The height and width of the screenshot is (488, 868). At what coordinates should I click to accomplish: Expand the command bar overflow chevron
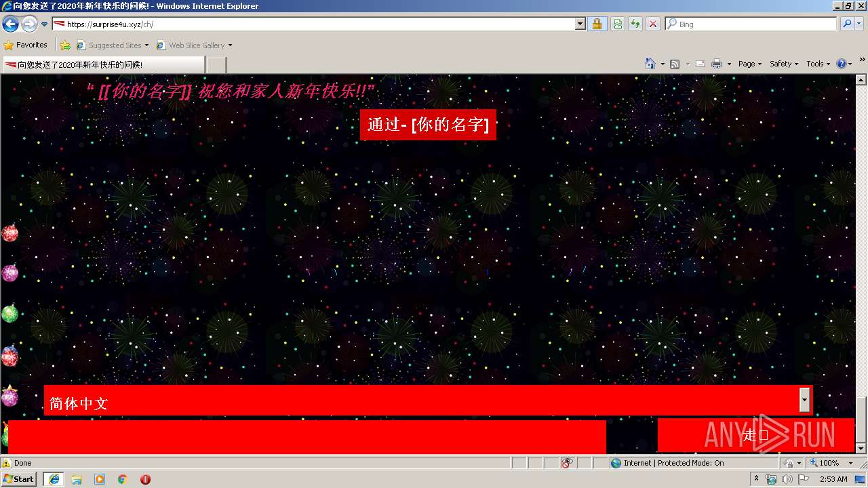pos(862,60)
